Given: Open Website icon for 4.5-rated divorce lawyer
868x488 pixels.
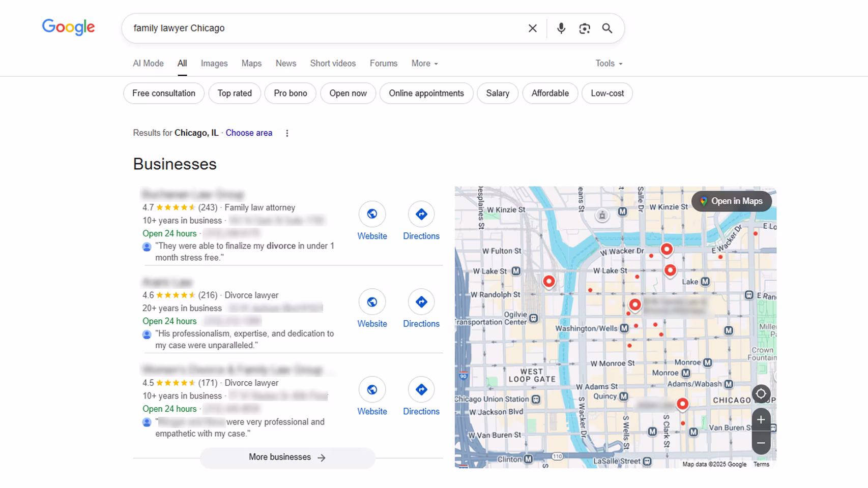Looking at the screenshot, I should tap(372, 389).
